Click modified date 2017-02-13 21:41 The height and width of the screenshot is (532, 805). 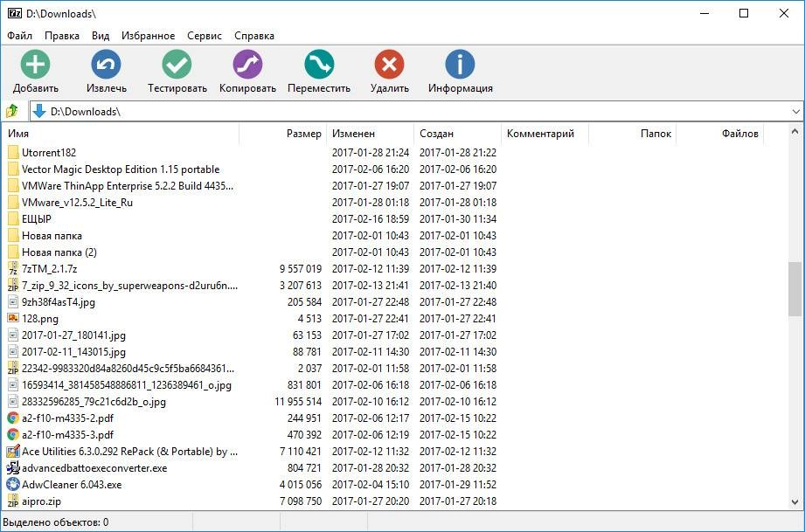[371, 286]
